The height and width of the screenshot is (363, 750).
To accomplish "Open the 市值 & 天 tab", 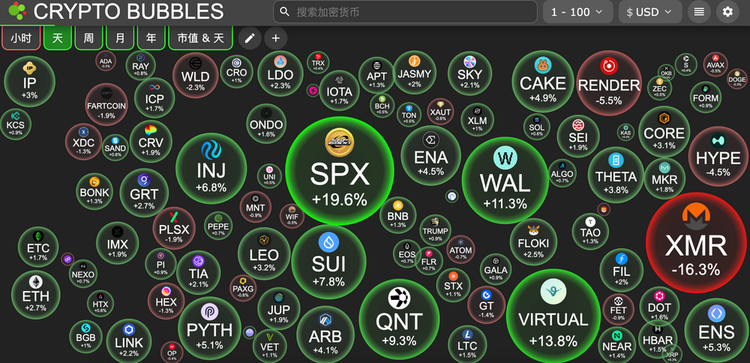I will click(200, 38).
